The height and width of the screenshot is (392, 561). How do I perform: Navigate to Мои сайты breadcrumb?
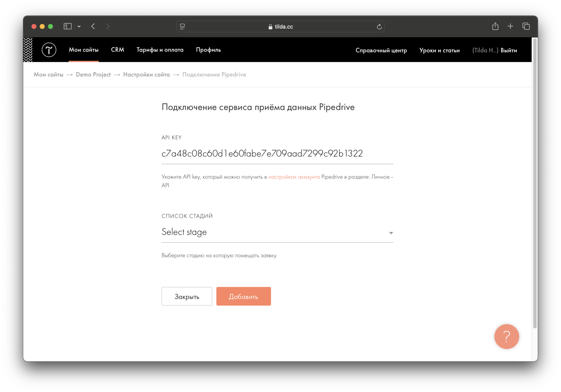[48, 74]
